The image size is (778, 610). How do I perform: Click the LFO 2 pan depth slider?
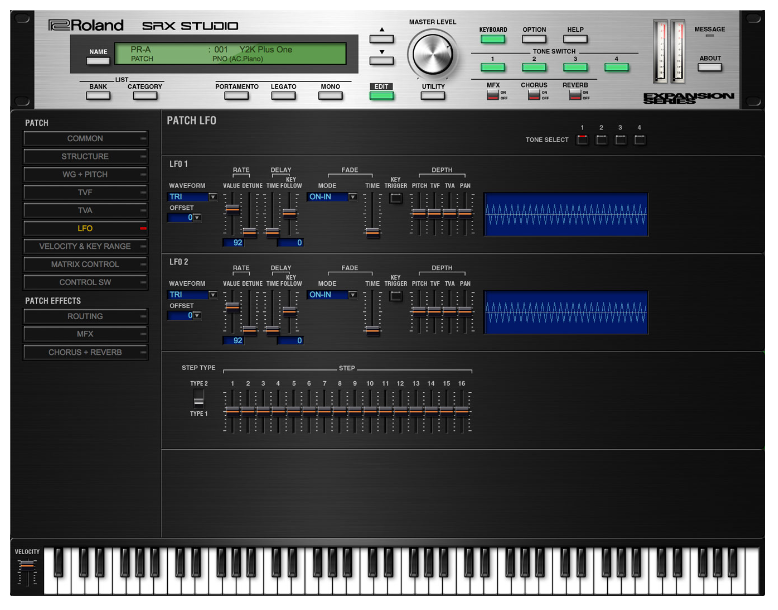[465, 312]
